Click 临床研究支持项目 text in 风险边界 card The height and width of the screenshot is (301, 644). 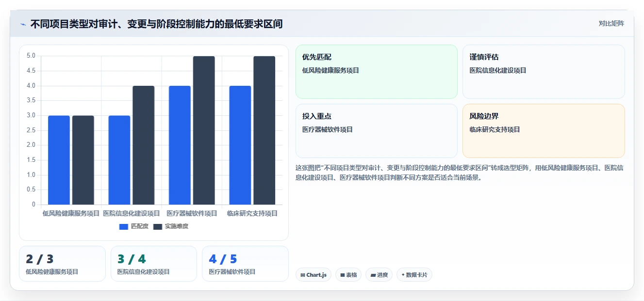click(x=495, y=129)
